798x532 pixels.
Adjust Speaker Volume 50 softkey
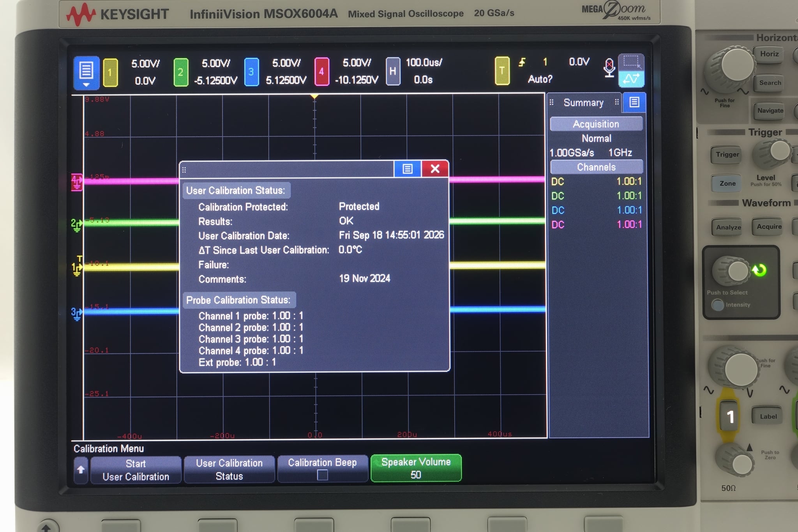tap(416, 468)
